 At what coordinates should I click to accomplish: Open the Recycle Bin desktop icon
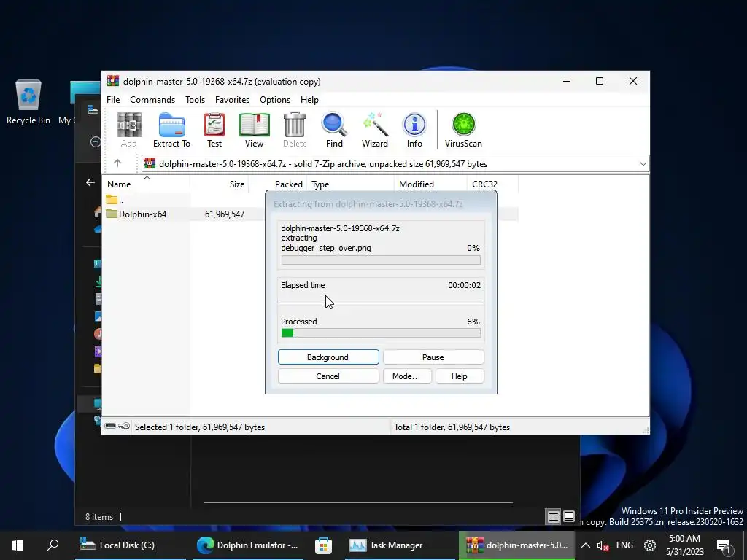pos(28,102)
